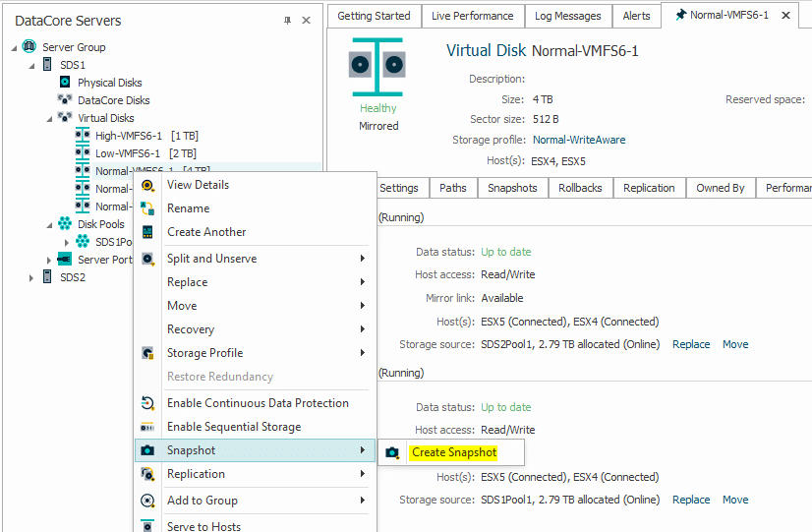This screenshot has height=532, width=812.
Task: Click the SDS1Pool pool icon
Action: [83, 241]
